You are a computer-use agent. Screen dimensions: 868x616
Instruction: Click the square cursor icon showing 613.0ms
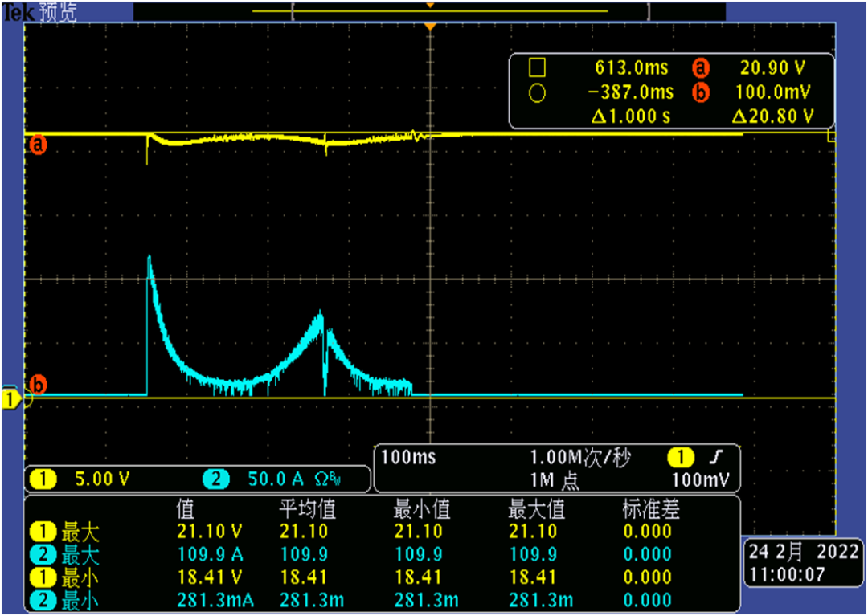pos(536,69)
